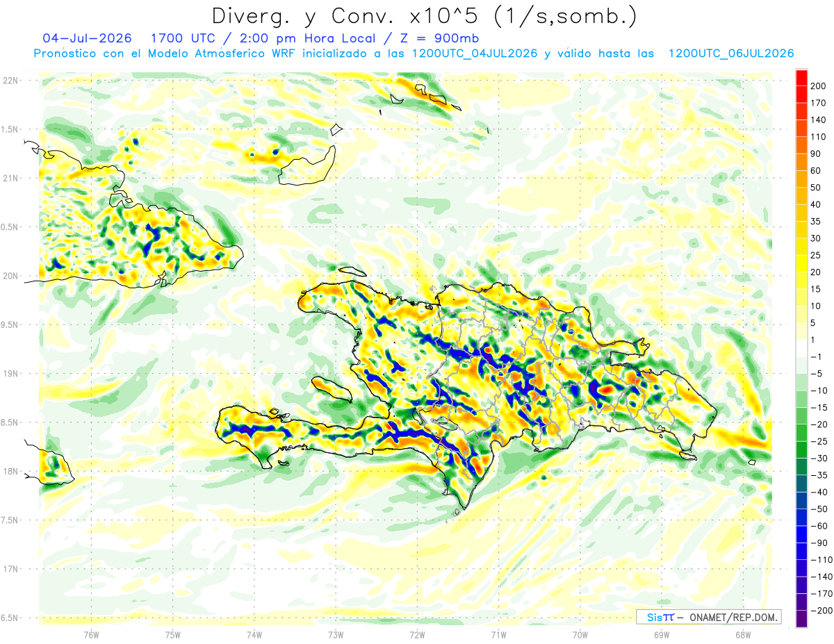Click the title 'Diverg. y Conv. x10^5 (1/s,somb.)'

[423, 16]
